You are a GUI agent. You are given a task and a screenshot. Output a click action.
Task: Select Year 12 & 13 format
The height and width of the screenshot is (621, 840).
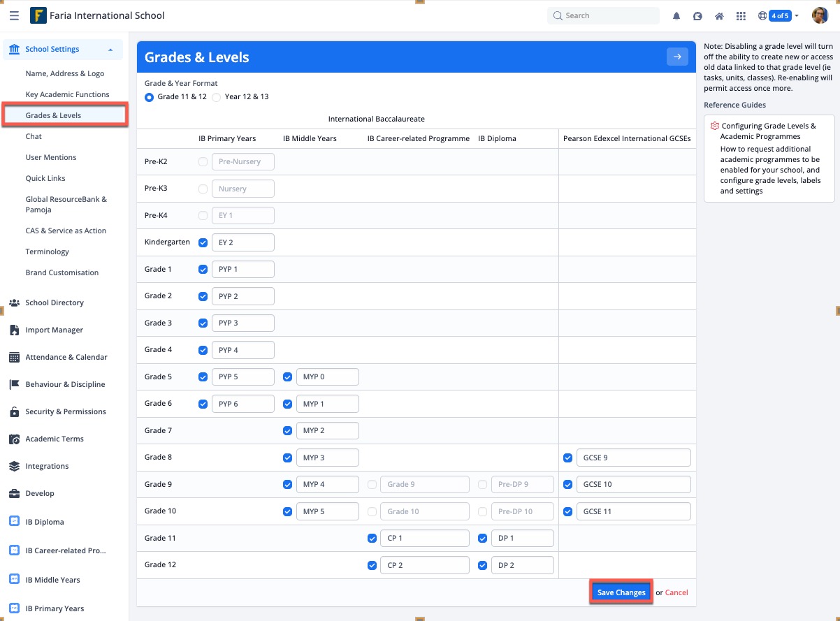(x=216, y=97)
